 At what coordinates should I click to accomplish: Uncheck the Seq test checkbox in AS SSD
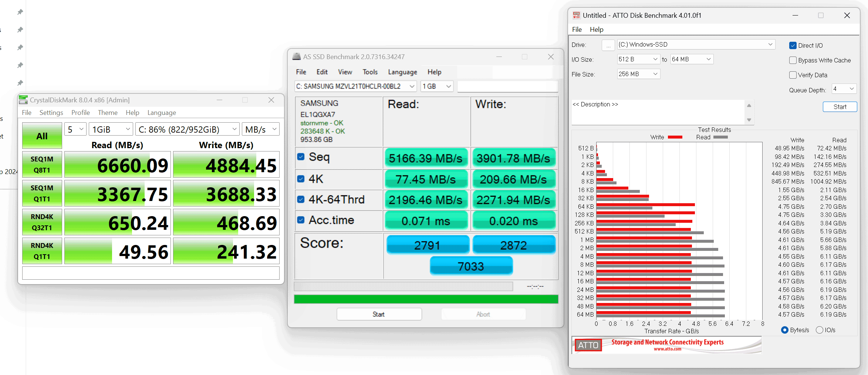[301, 157]
